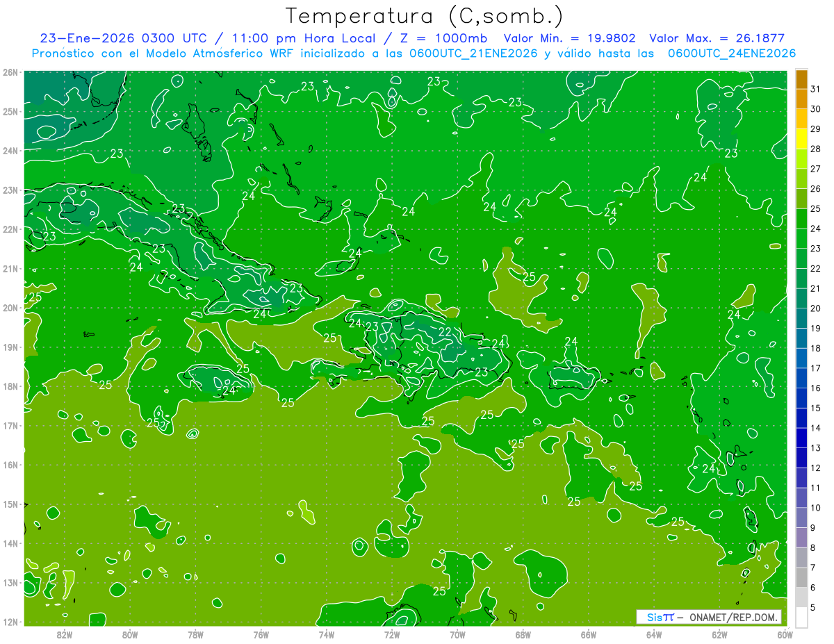Click the '66W' longitude axis label

point(588,634)
